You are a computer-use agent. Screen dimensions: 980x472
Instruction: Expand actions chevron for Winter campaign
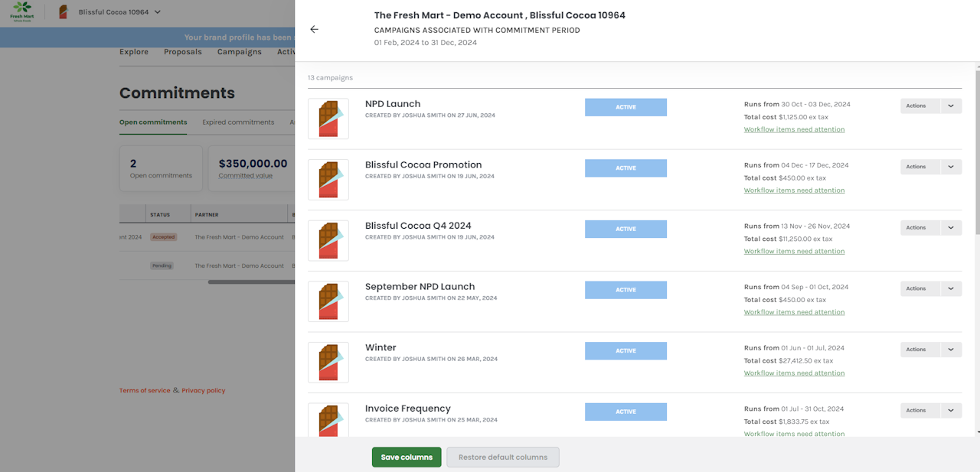coord(951,349)
